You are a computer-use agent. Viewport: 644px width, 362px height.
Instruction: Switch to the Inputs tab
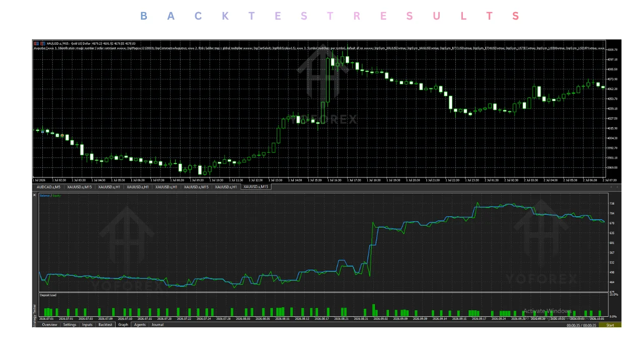pyautogui.click(x=87, y=325)
